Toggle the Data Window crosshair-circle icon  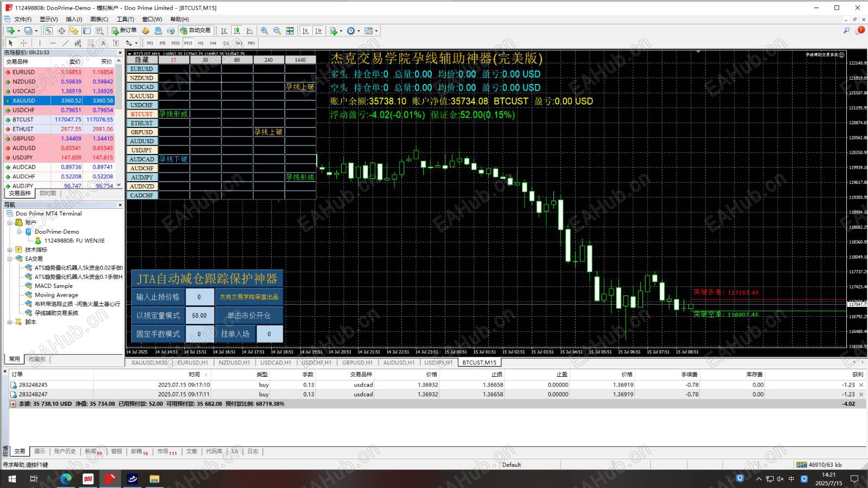[61, 31]
